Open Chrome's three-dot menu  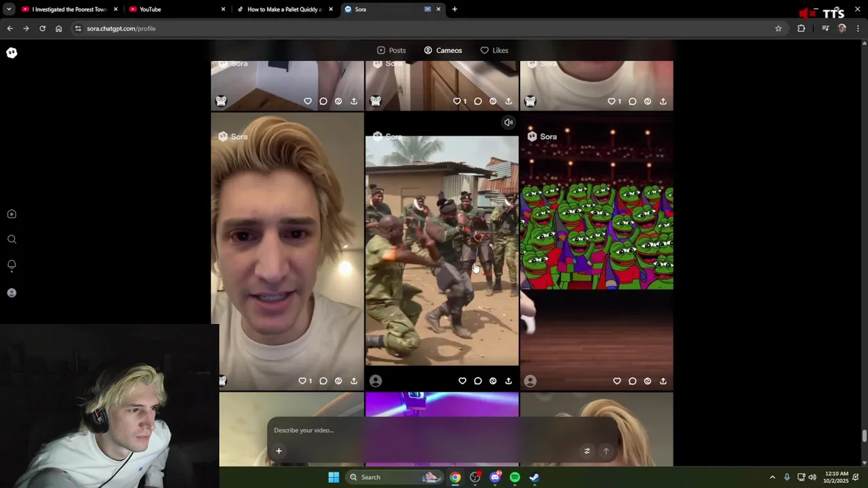[859, 28]
